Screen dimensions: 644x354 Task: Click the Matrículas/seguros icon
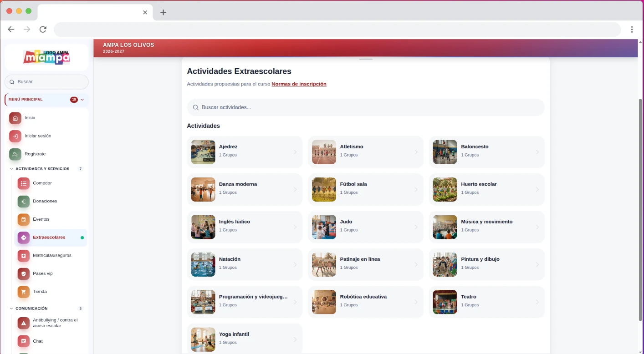pyautogui.click(x=24, y=256)
